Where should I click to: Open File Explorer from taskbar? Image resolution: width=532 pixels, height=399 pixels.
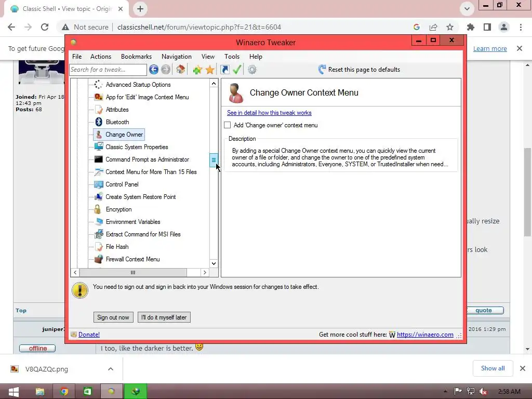coord(39,392)
